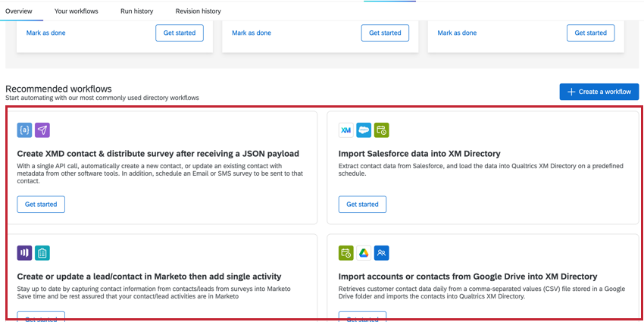This screenshot has width=644, height=322.
Task: Click the purple paper-plane distribution icon
Action: pos(42,130)
